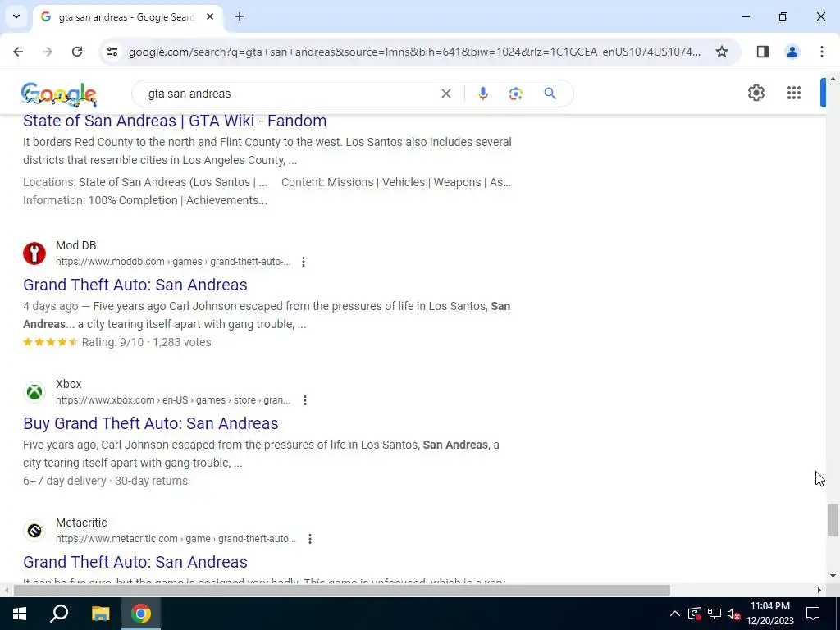Search by image with Google Lens
Viewport: 840px width, 630px height.
[x=515, y=94]
